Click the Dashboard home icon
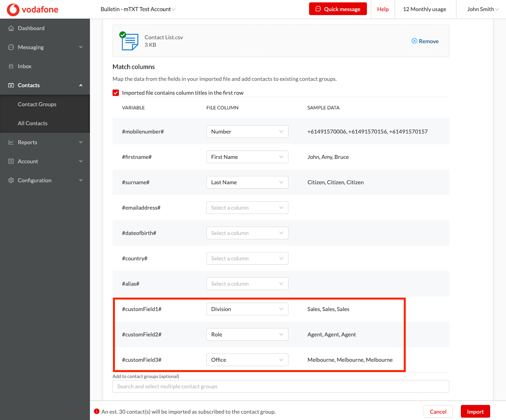This screenshot has height=420, width=506. 10,28
